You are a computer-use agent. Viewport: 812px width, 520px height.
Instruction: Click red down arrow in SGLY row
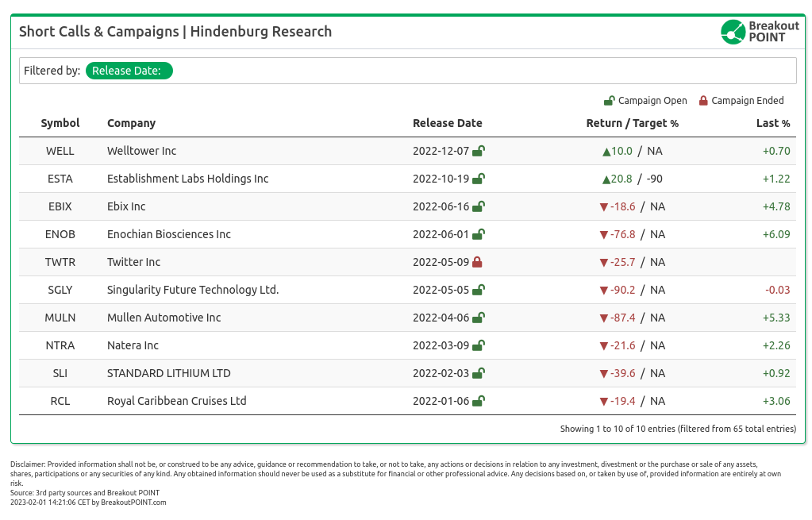tap(604, 291)
